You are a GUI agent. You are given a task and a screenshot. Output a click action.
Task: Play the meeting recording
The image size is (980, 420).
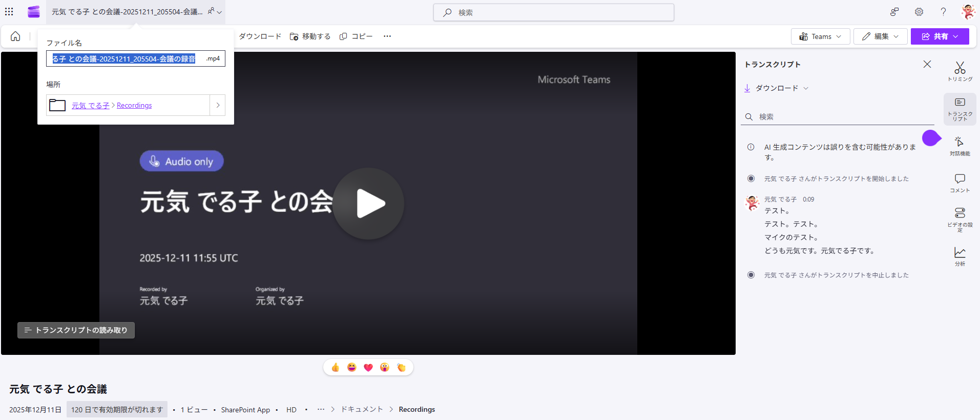pos(369,204)
